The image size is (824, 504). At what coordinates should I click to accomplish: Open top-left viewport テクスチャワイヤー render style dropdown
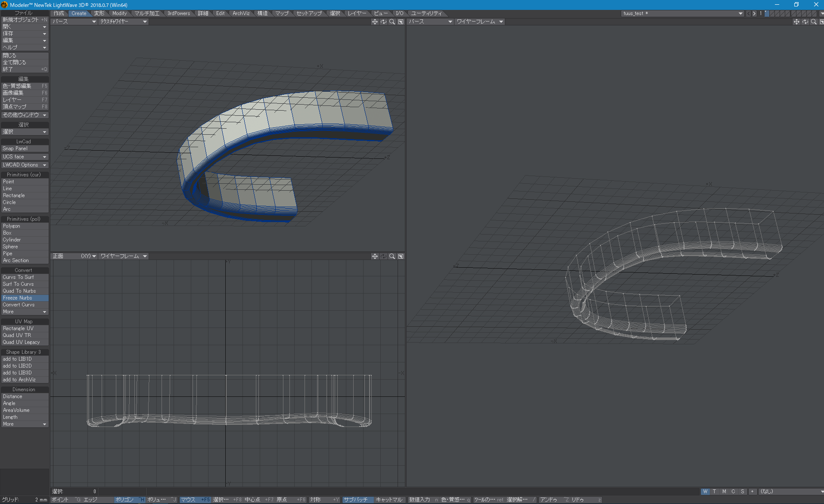click(x=124, y=22)
